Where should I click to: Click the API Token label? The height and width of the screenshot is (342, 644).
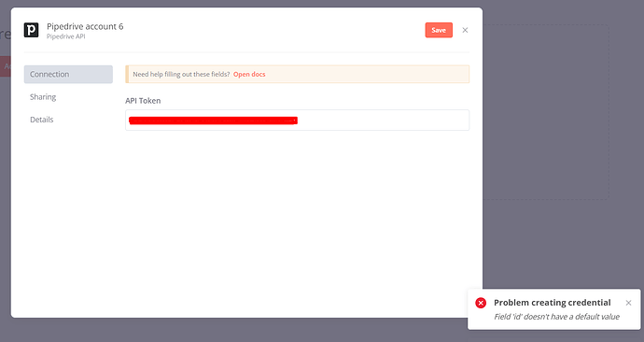(x=143, y=101)
